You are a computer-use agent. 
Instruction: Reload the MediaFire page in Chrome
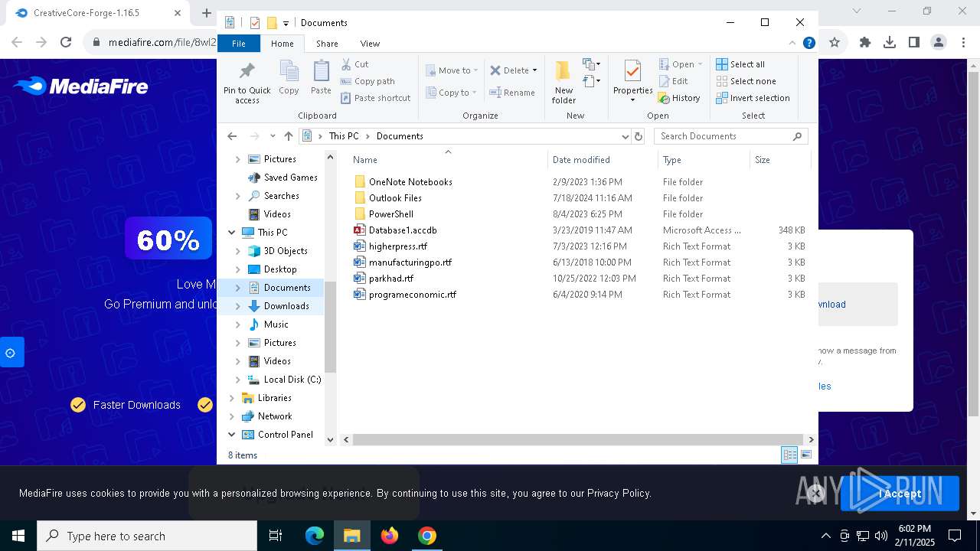click(66, 43)
